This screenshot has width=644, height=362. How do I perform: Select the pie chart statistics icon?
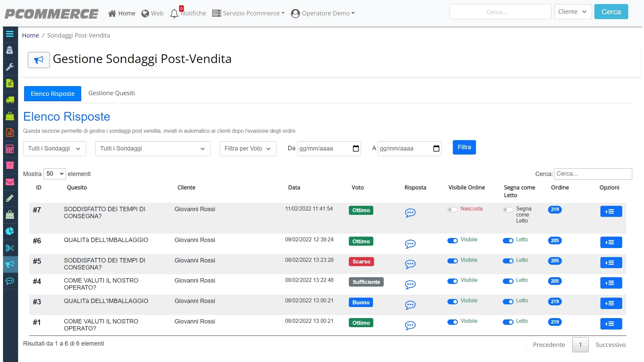click(x=10, y=231)
